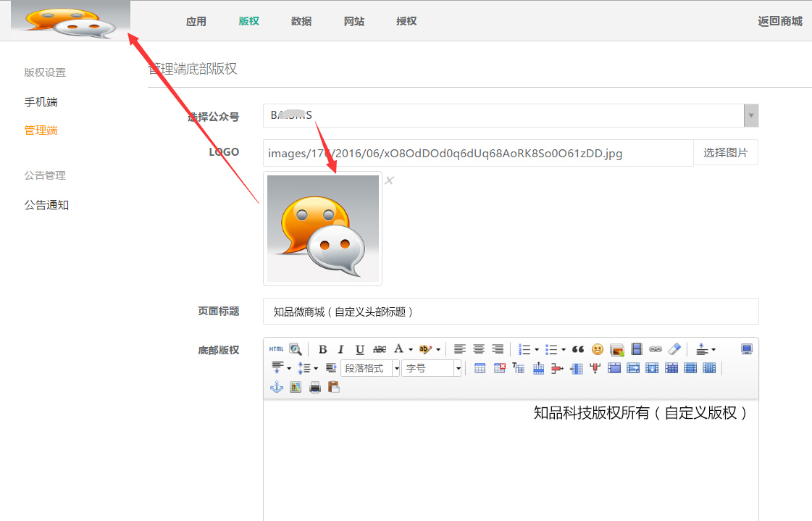
Task: Click the print icon in editor toolbar
Action: coord(315,387)
